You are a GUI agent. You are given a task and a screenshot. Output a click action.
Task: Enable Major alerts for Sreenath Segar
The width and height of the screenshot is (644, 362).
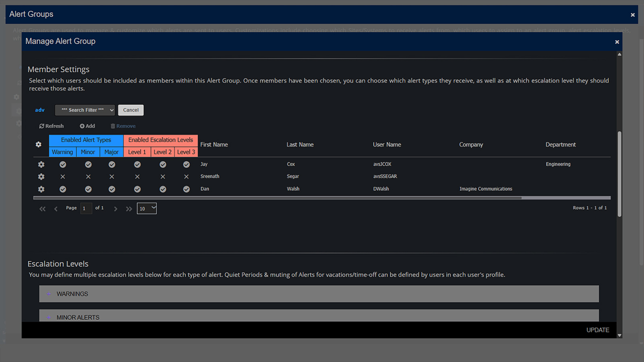click(112, 177)
